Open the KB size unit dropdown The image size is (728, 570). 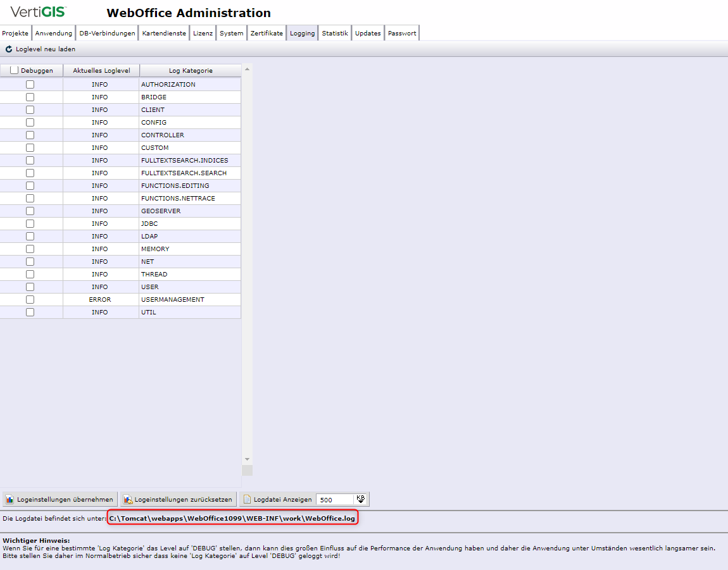pos(361,499)
